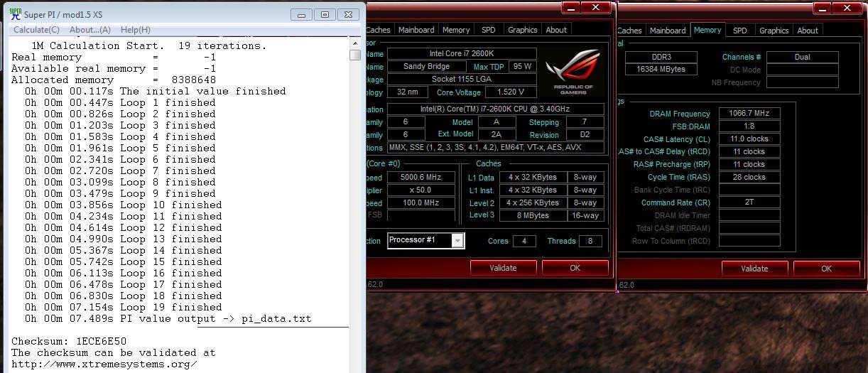Open the Calculate(C) menu in Super PI
Viewport: 868px width, 373px height.
pos(36,30)
